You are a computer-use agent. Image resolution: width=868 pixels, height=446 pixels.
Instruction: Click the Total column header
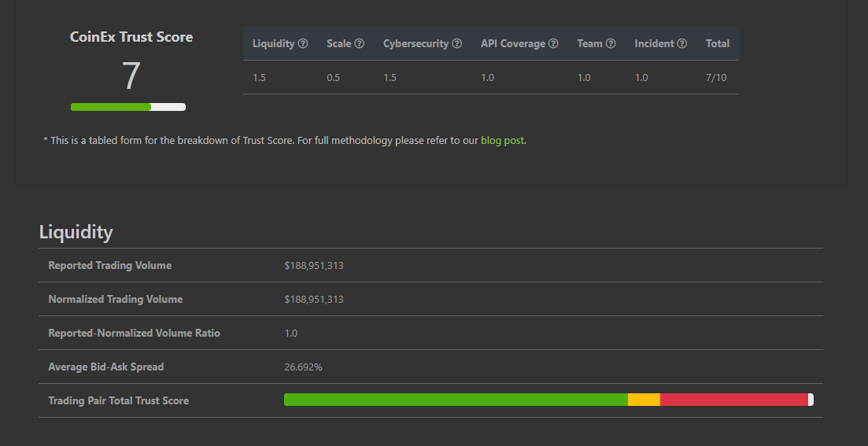click(718, 43)
